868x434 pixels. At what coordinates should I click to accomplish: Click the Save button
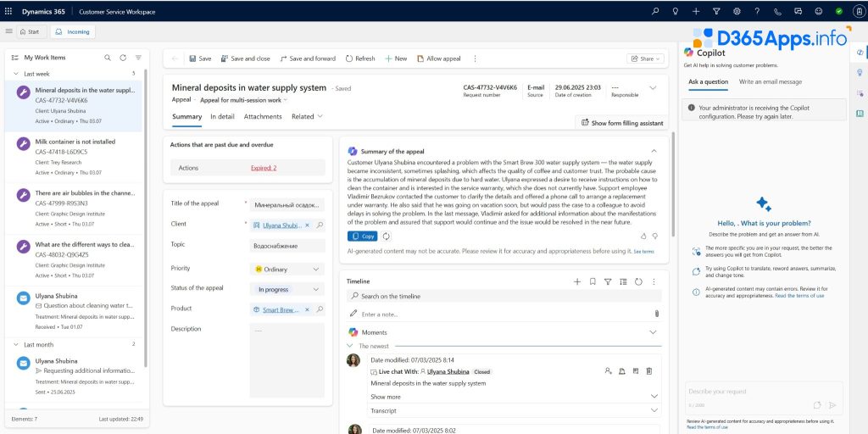pyautogui.click(x=200, y=58)
